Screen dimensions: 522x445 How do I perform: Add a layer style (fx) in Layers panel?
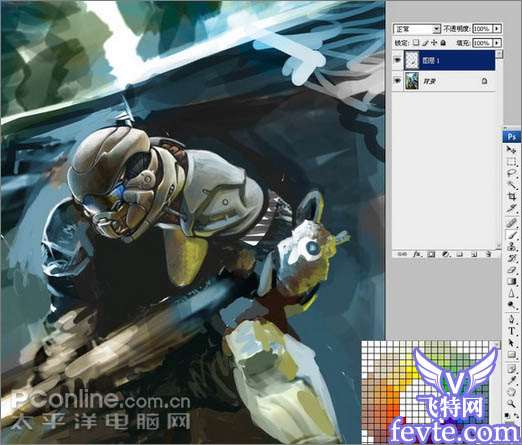pos(416,254)
